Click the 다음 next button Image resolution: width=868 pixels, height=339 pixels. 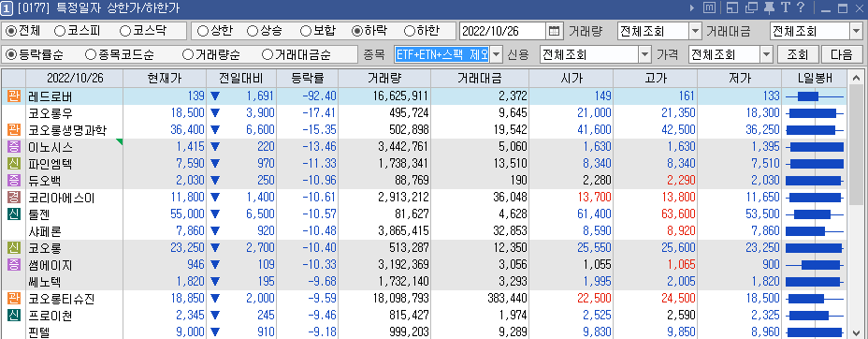click(x=842, y=54)
